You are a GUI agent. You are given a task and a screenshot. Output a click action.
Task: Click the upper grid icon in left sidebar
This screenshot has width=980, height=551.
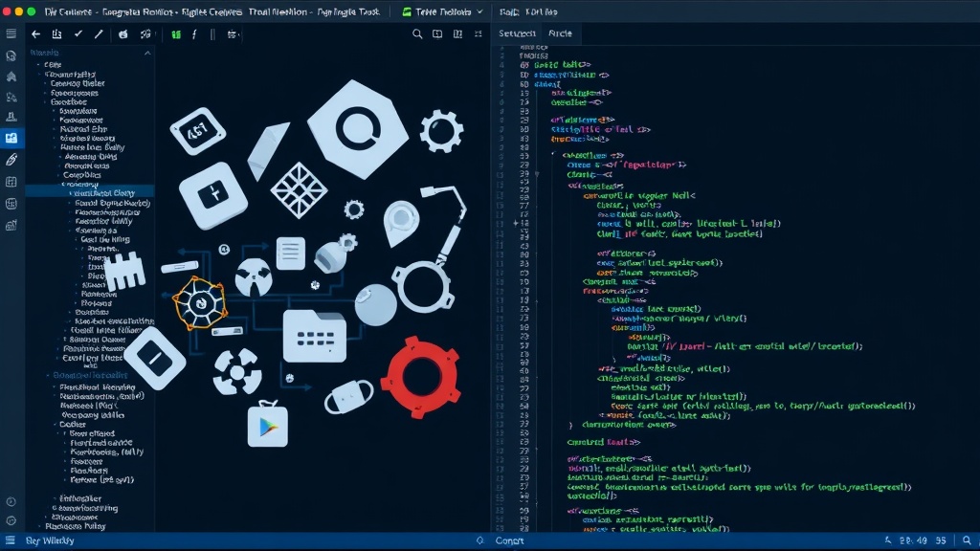point(11,182)
